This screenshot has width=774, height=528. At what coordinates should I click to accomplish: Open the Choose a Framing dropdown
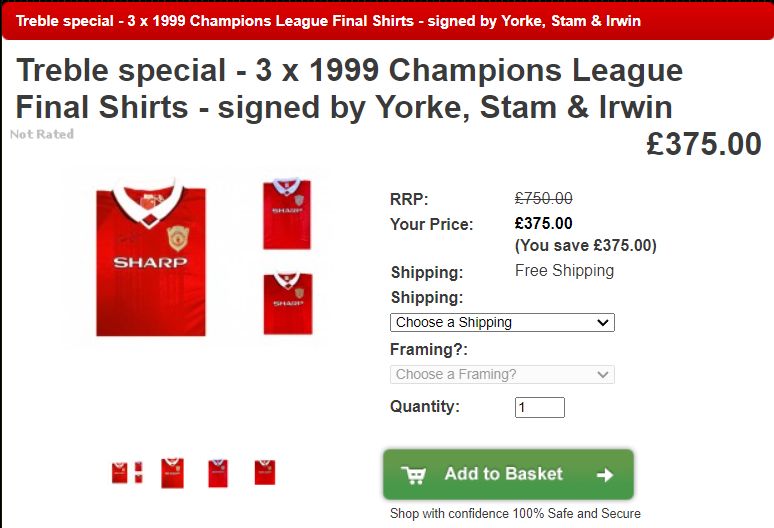tap(501, 374)
